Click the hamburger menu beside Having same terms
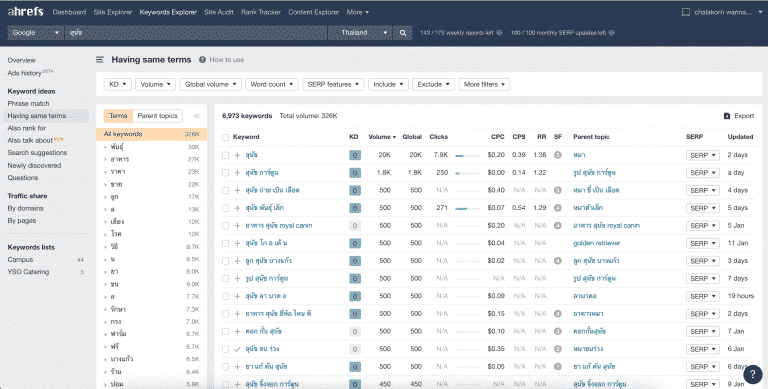Image resolution: width=768 pixels, height=389 pixels. point(100,59)
